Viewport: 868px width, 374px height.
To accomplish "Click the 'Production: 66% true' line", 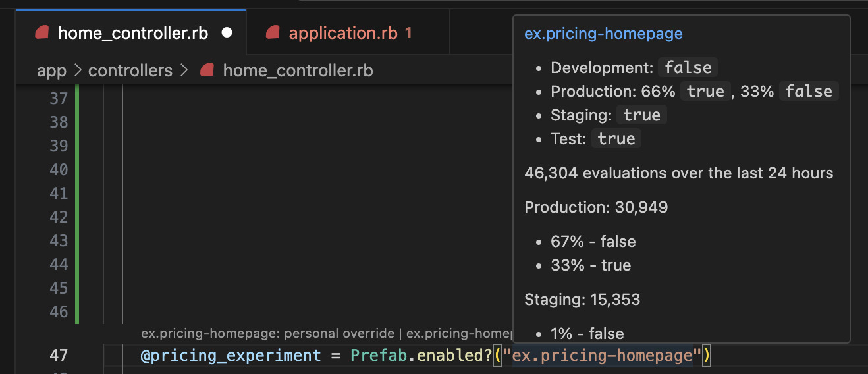I will tap(694, 92).
